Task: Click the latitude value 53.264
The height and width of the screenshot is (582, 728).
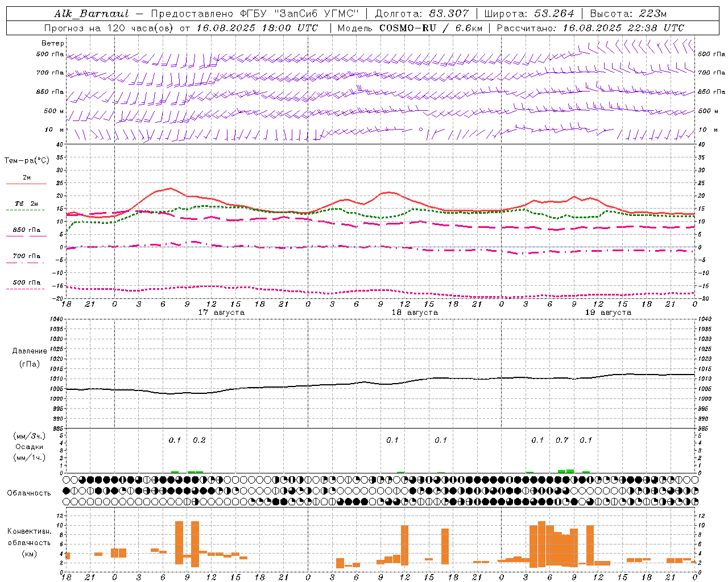Action: tap(555, 14)
